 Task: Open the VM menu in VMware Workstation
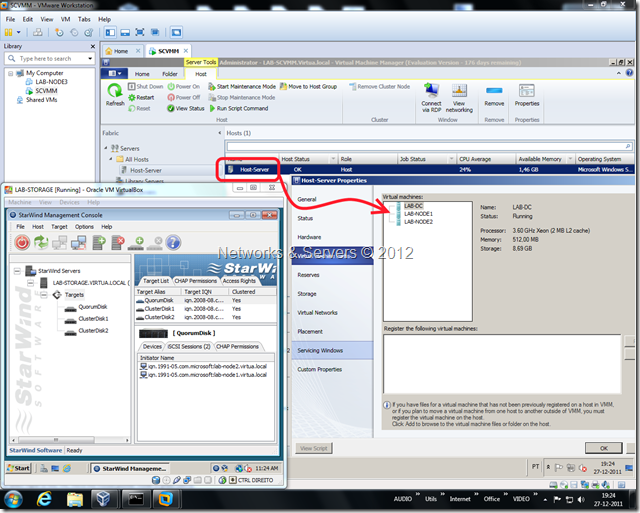point(65,19)
